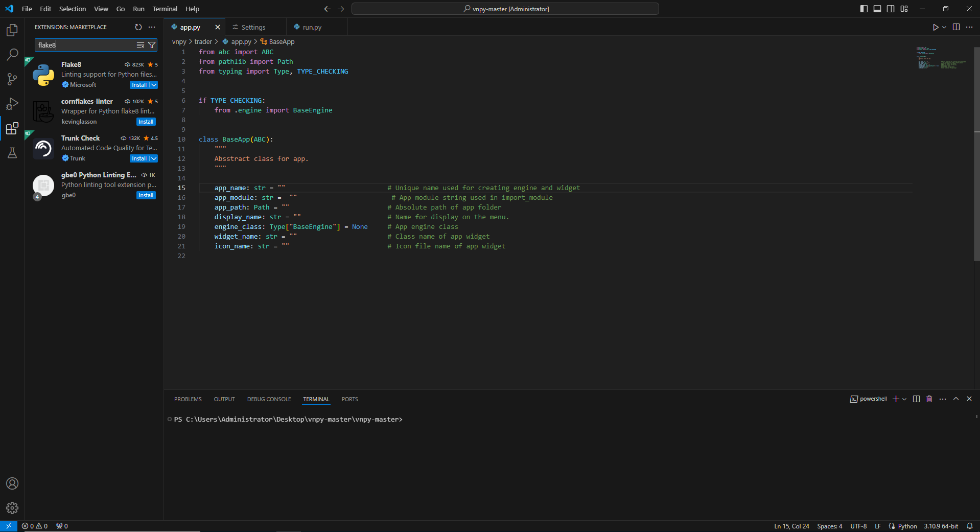Open the Accounts menu

point(12,483)
